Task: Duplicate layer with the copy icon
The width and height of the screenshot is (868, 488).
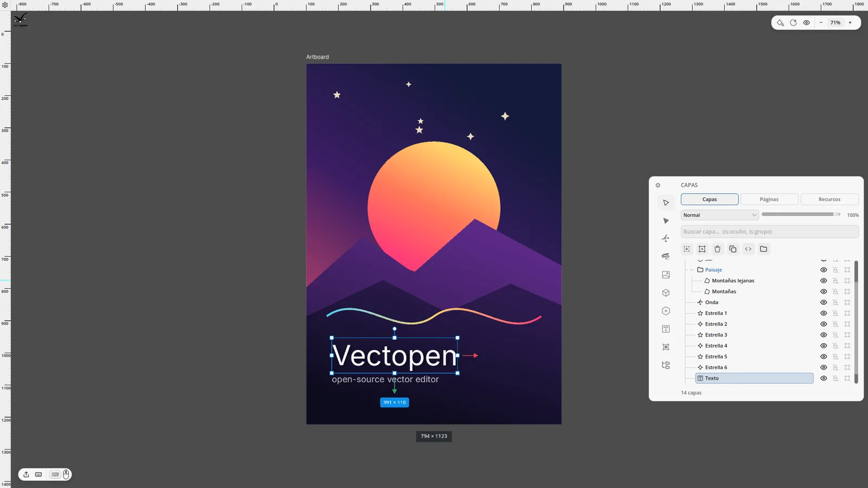Action: (733, 249)
